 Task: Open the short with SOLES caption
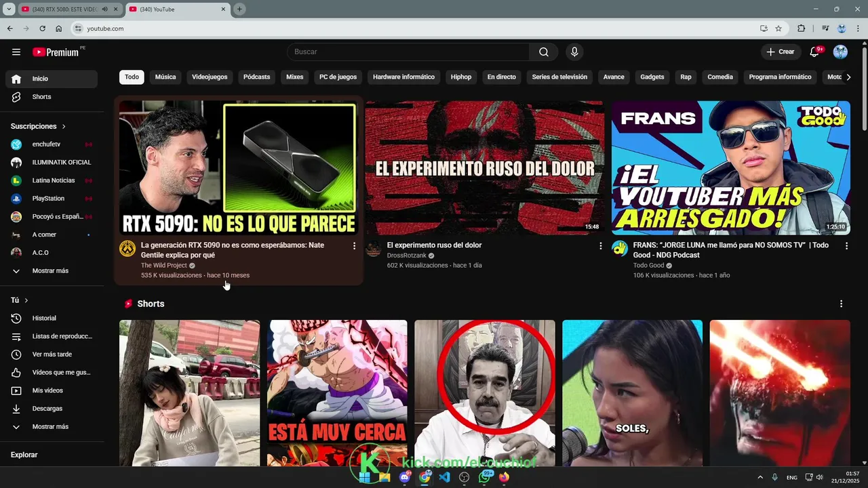pyautogui.click(x=632, y=393)
